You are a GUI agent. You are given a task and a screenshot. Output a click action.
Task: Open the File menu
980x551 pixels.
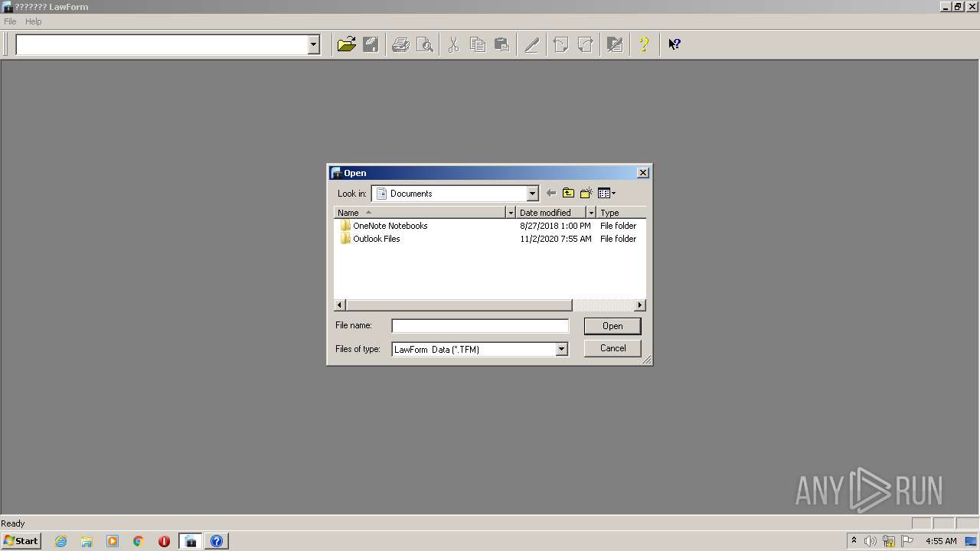10,21
